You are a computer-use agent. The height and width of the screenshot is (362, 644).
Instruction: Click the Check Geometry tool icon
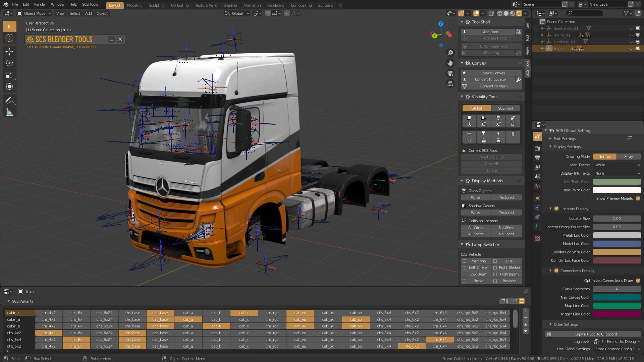click(464, 46)
